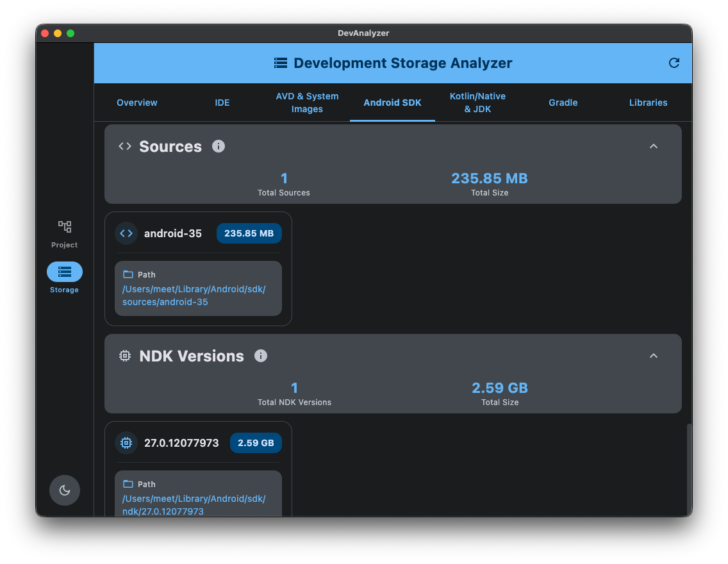728x564 pixels.
Task: Click the Total NDK Versions label
Action: (294, 402)
